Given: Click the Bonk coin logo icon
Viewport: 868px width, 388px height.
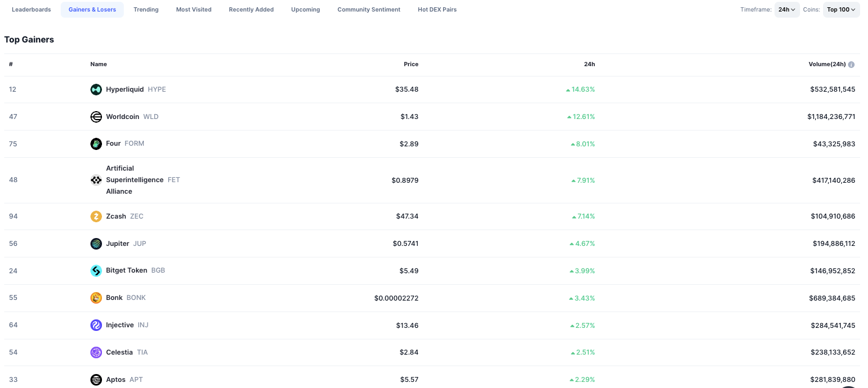Looking at the screenshot, I should coord(96,298).
